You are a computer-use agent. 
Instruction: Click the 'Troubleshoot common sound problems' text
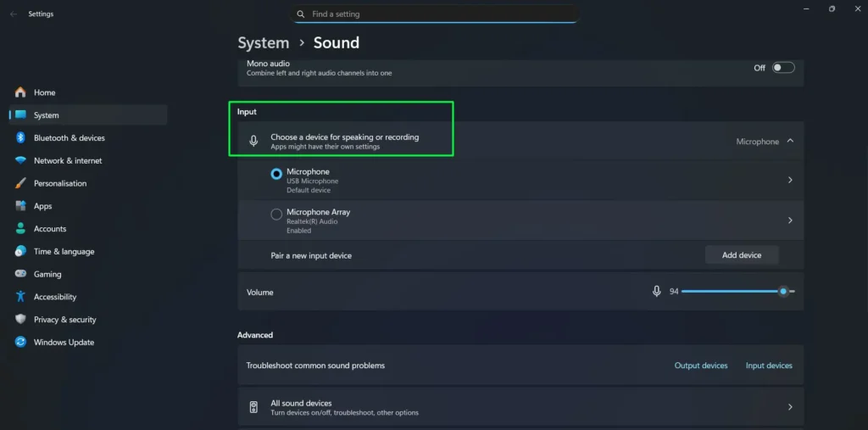(315, 366)
